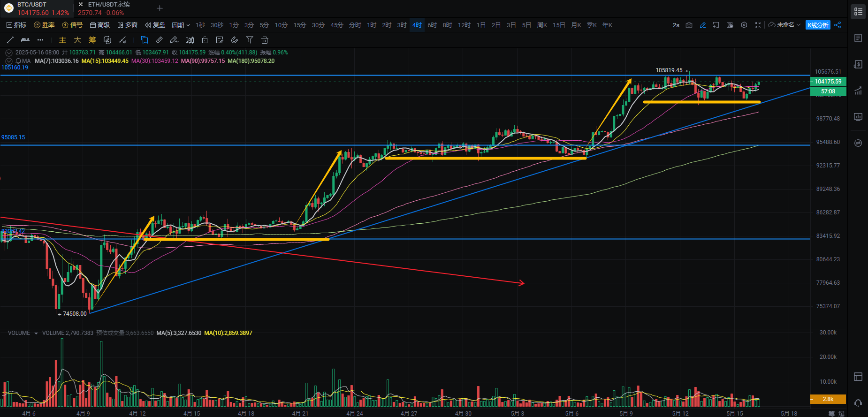
Task: Expand the VOLUME indicator dropdown arrow
Action: coord(36,334)
